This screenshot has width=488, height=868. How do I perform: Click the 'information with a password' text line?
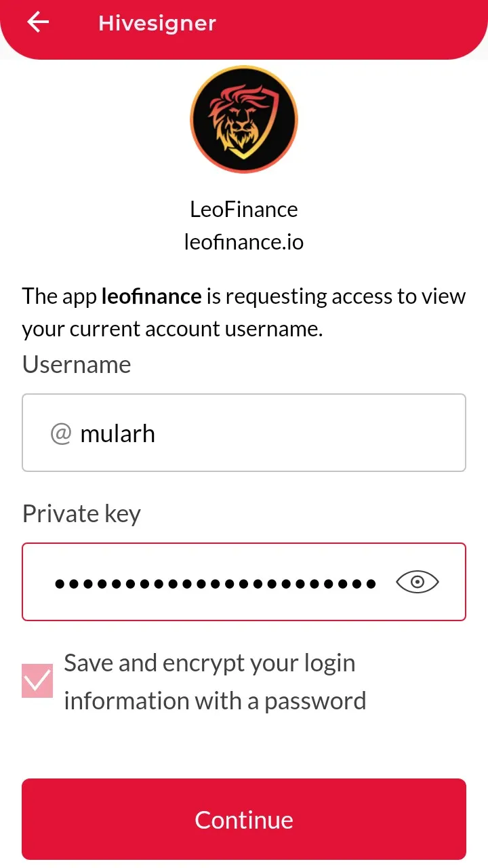(x=215, y=701)
